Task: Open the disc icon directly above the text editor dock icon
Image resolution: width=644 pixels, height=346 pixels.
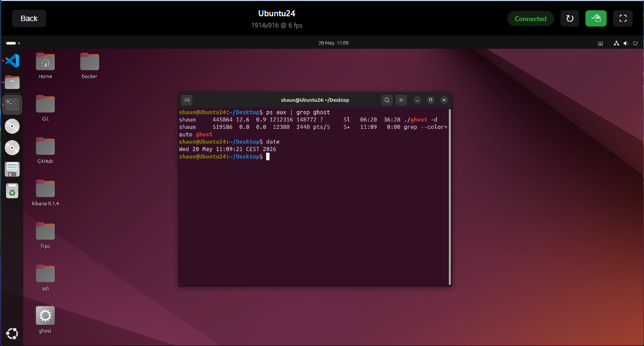Action: click(12, 148)
